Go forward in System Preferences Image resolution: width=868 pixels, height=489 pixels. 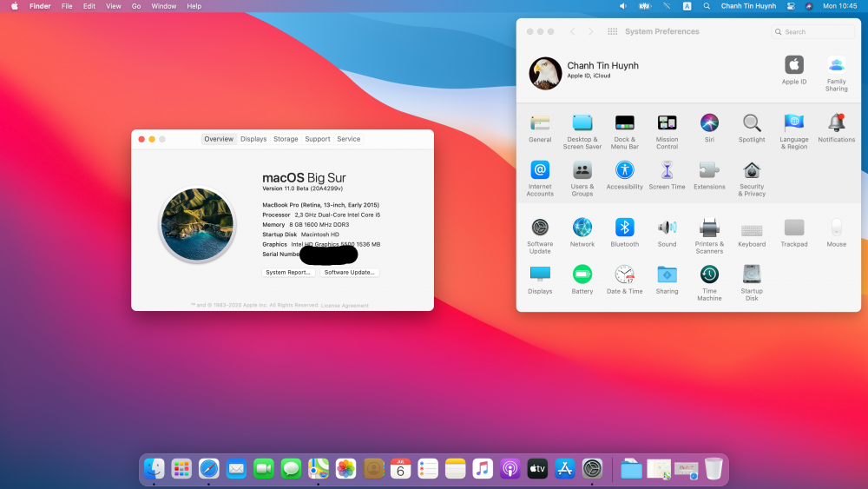coord(590,31)
